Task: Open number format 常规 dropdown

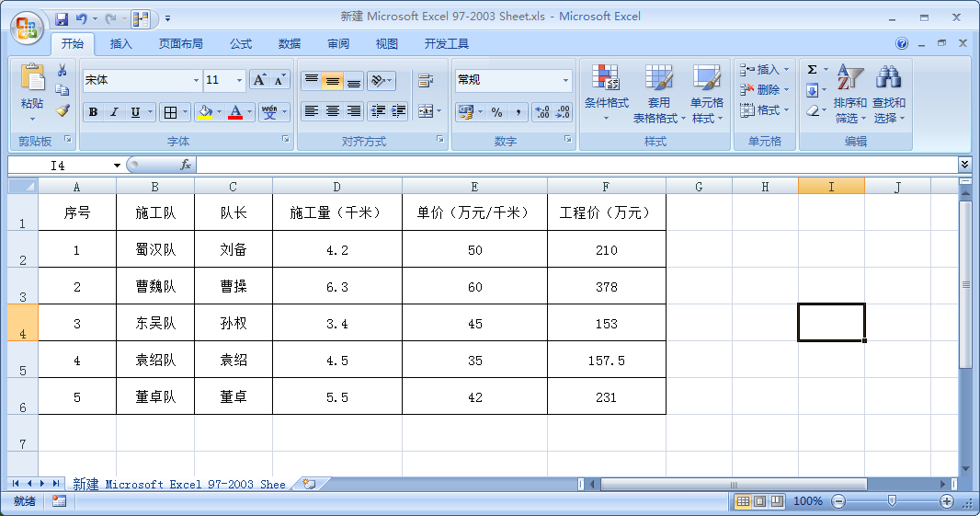Action: pyautogui.click(x=565, y=80)
